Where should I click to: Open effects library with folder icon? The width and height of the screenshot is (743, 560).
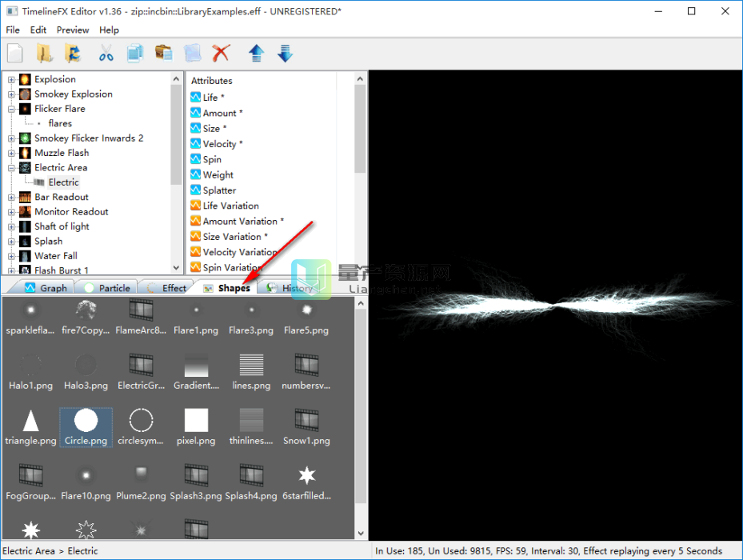(x=44, y=53)
